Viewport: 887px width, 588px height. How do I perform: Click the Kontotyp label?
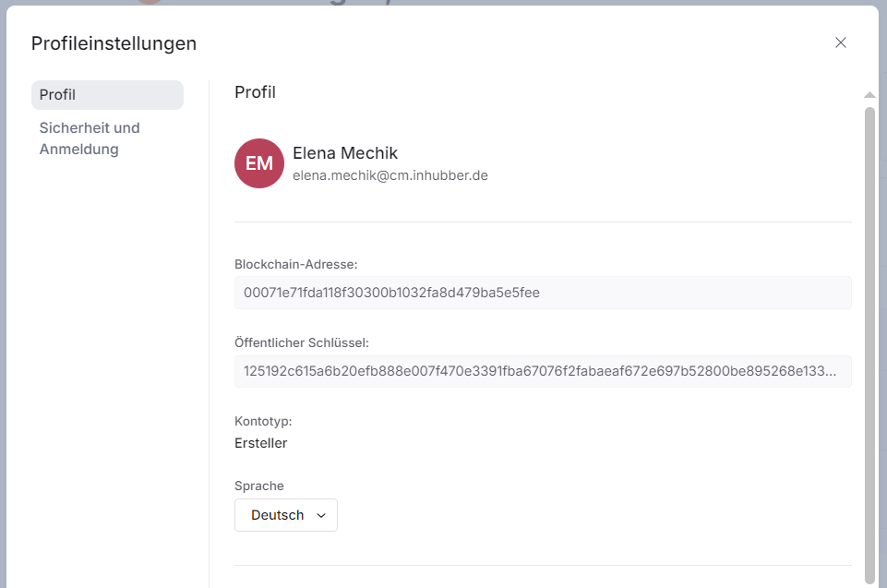pyautogui.click(x=263, y=421)
